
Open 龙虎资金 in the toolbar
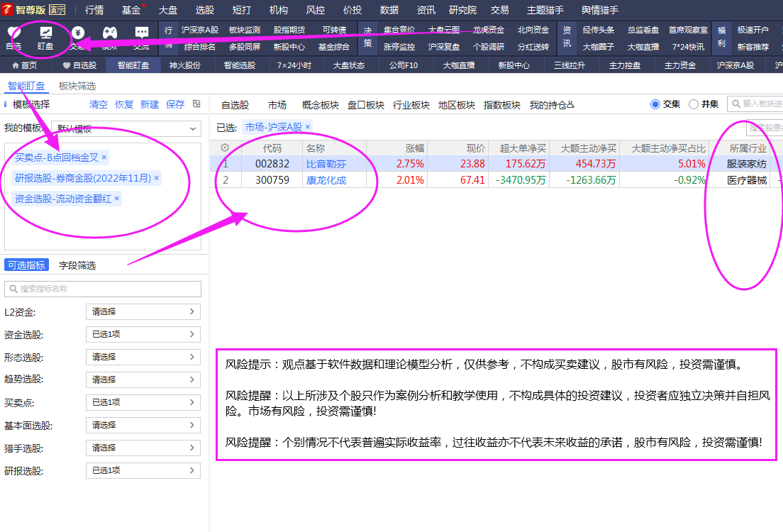coord(489,30)
